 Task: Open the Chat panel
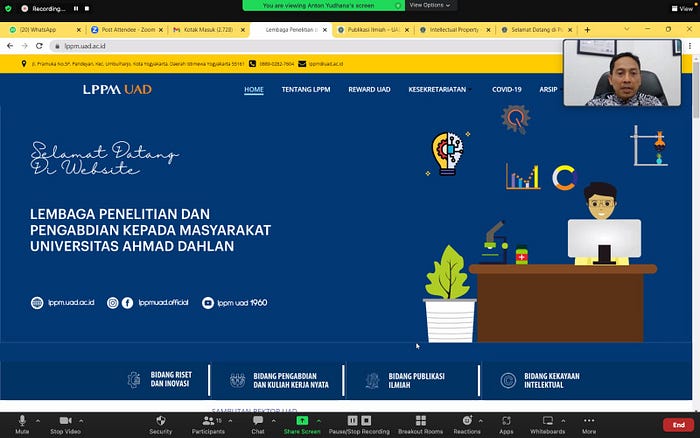click(258, 424)
